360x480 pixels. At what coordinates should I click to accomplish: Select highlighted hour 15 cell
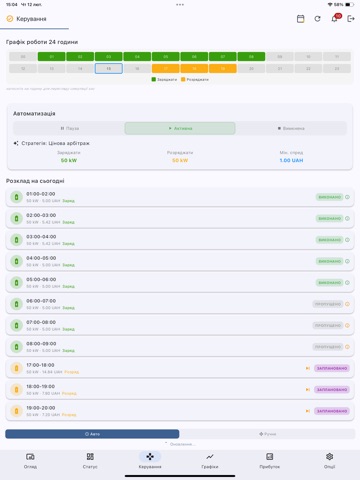coord(109,68)
